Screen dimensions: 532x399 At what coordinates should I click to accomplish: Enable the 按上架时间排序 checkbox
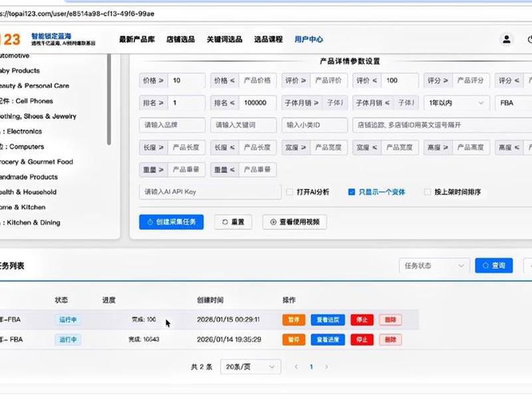click(428, 192)
